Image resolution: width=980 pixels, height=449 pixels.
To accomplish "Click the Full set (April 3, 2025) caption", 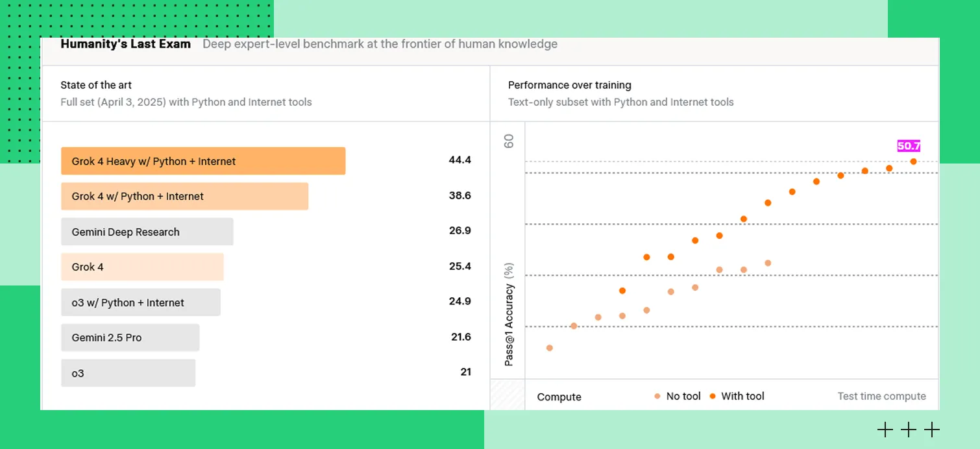I will click(186, 102).
